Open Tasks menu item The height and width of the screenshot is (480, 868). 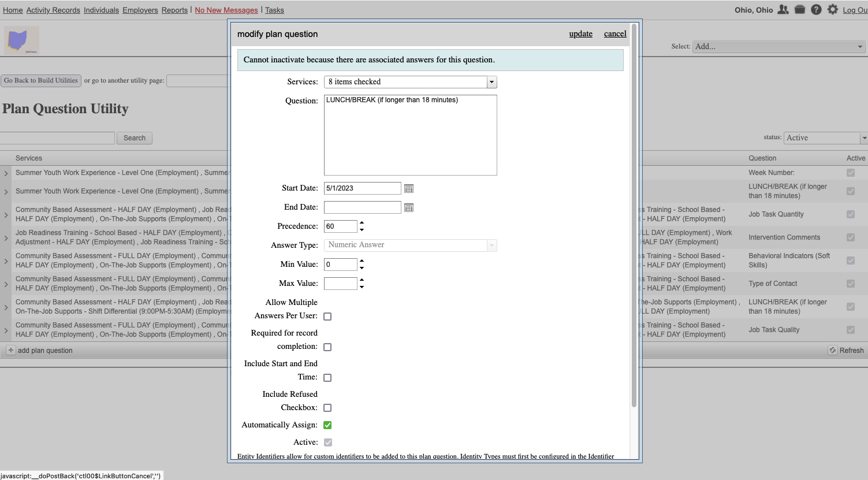(274, 10)
